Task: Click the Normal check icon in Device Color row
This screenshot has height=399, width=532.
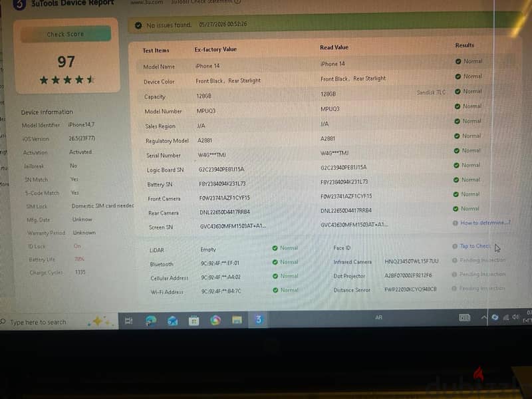Action: (458, 76)
